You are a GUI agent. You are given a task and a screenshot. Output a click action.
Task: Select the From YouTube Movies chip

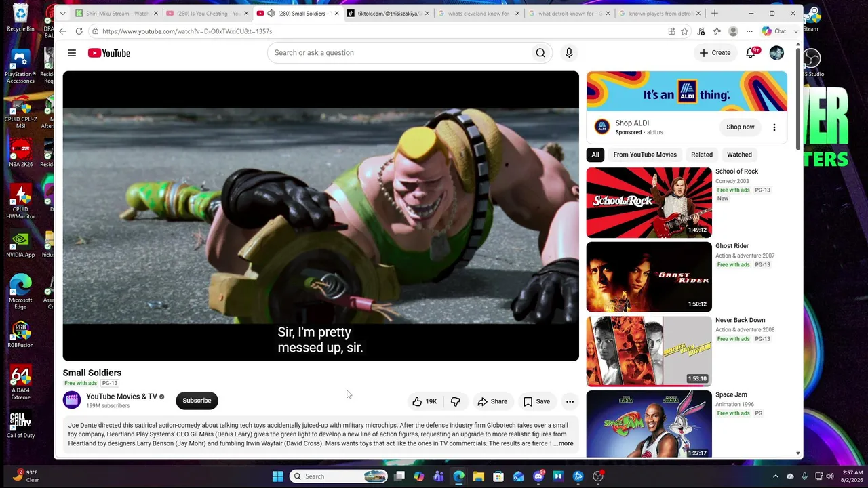pos(645,155)
